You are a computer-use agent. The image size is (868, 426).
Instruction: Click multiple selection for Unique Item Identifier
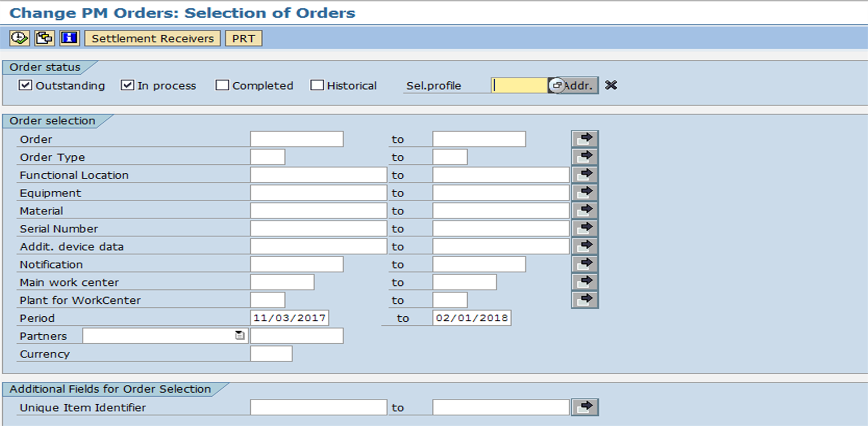pos(585,407)
